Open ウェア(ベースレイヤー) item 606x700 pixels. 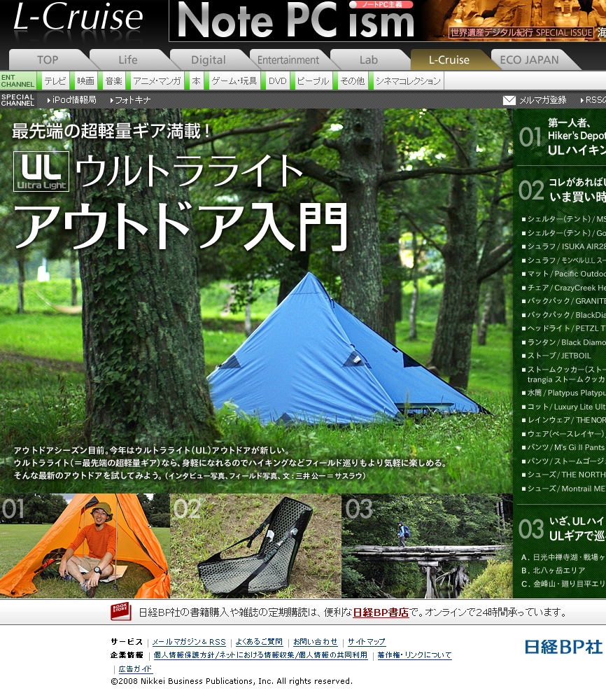tap(564, 434)
